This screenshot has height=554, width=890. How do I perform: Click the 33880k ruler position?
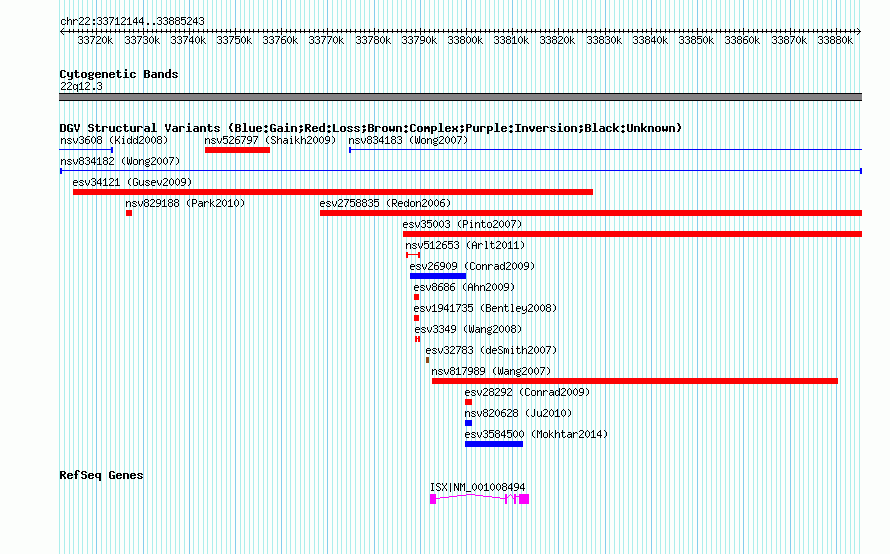(835, 40)
